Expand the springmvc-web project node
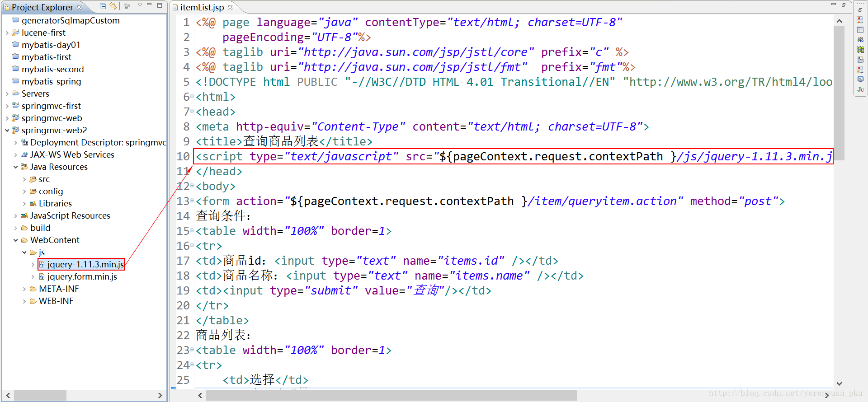Viewport: 868px width, 402px height. click(7, 118)
